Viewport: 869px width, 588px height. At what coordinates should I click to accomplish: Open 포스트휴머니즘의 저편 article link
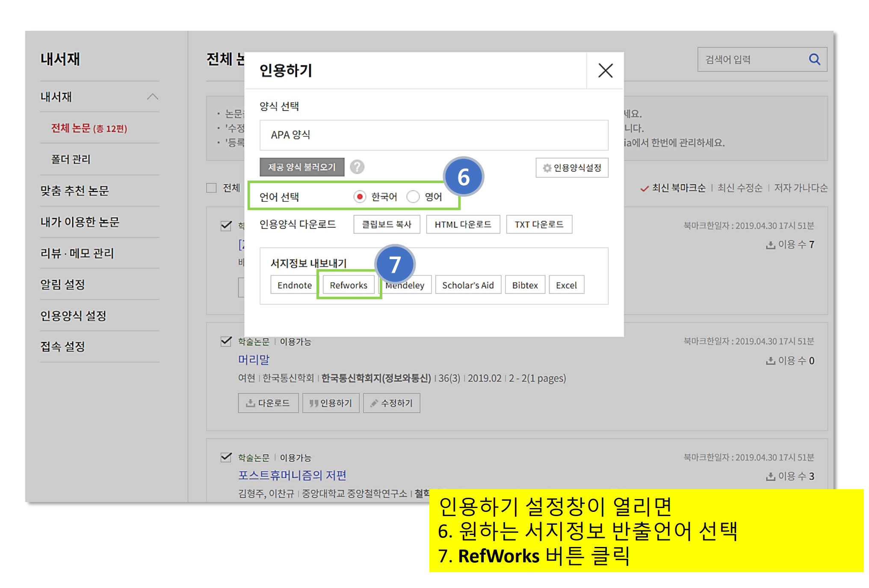point(292,475)
